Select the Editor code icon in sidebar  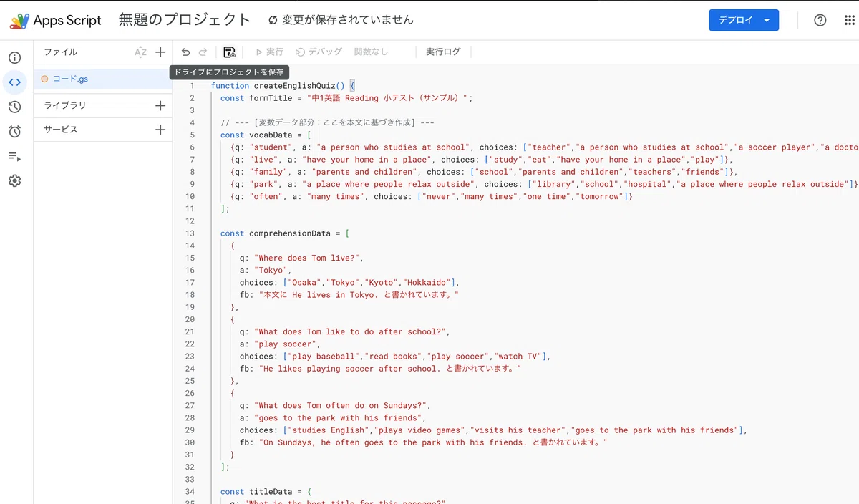tap(14, 82)
